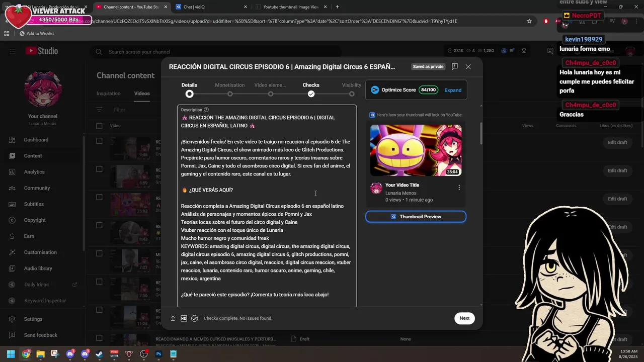Select the video row with 7:56 thumbnail
This screenshot has height=362, width=644.
point(99,282)
